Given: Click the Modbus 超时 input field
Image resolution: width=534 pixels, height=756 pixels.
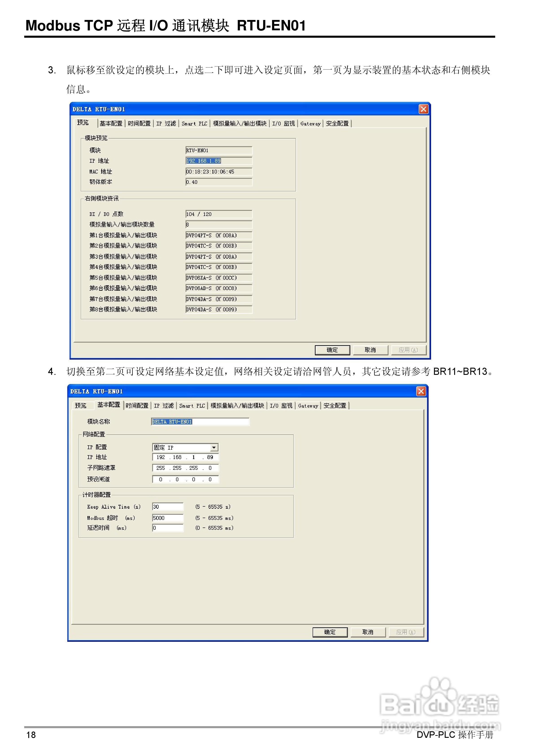Looking at the screenshot, I should tap(168, 518).
